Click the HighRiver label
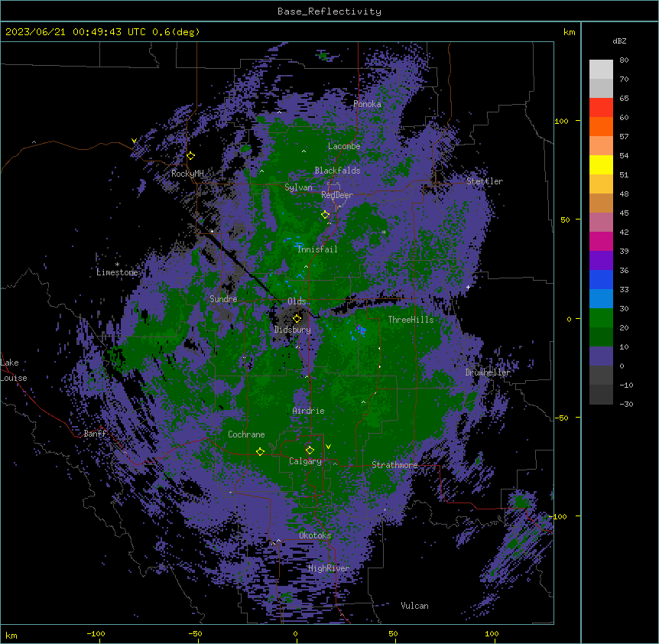The height and width of the screenshot is (644, 659). point(329,568)
